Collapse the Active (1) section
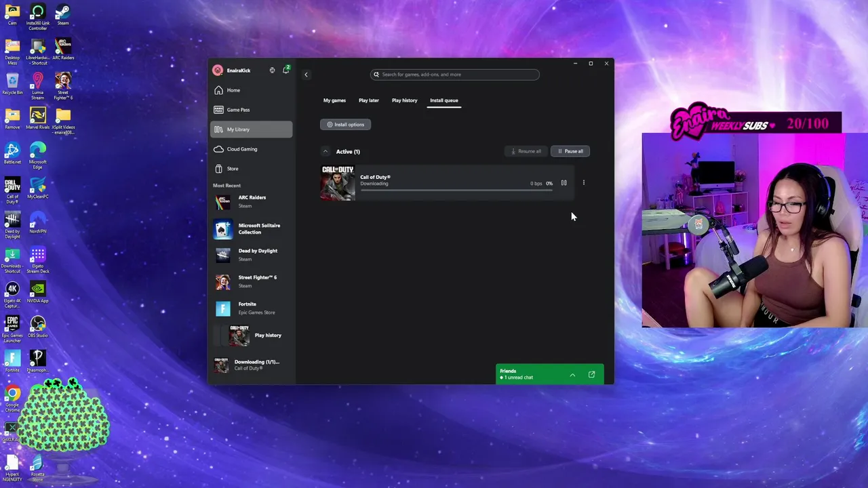 [325, 152]
